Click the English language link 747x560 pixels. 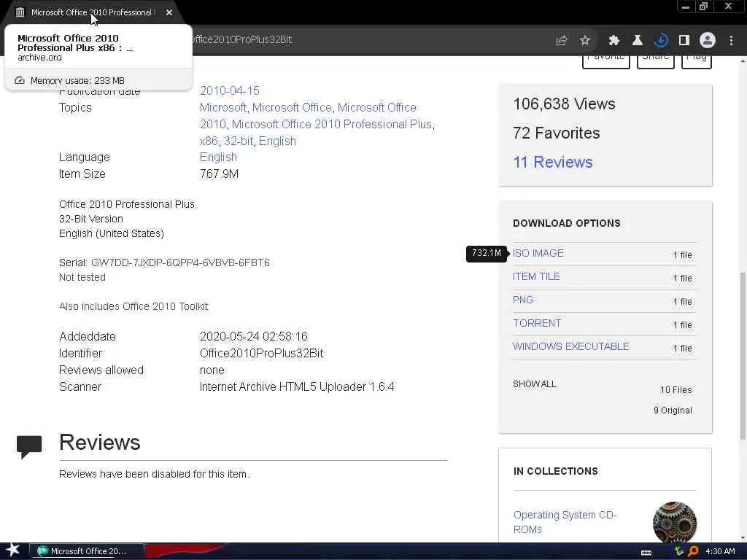pos(218,157)
